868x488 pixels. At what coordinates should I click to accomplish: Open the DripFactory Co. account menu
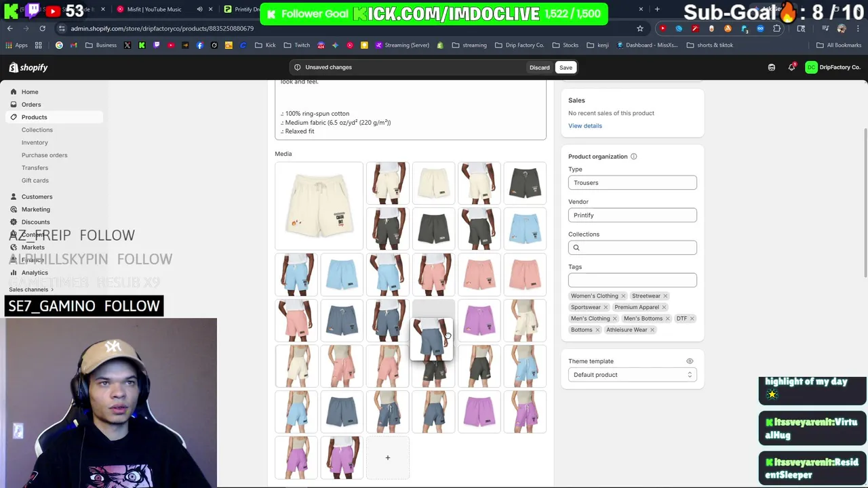click(833, 67)
